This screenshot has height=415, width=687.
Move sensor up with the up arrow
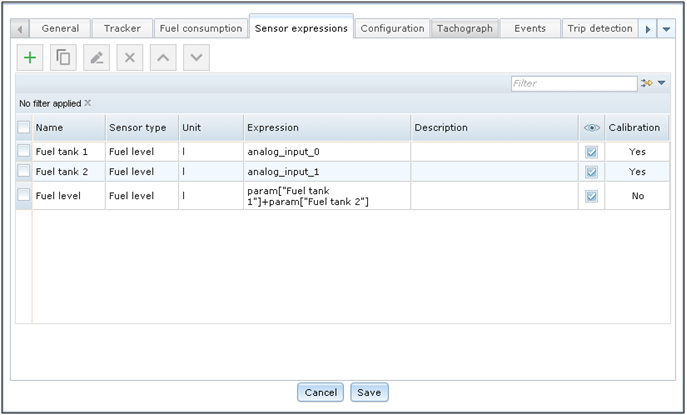coord(163,57)
